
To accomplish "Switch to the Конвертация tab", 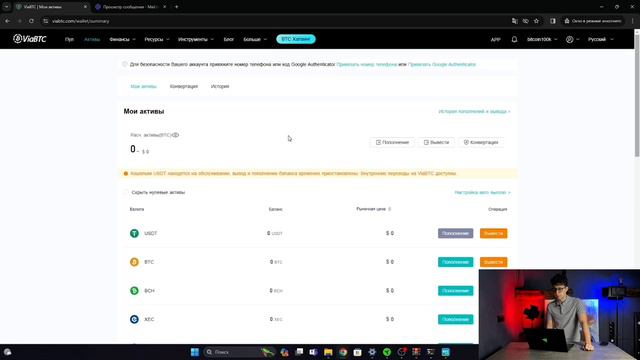I will 184,87.
